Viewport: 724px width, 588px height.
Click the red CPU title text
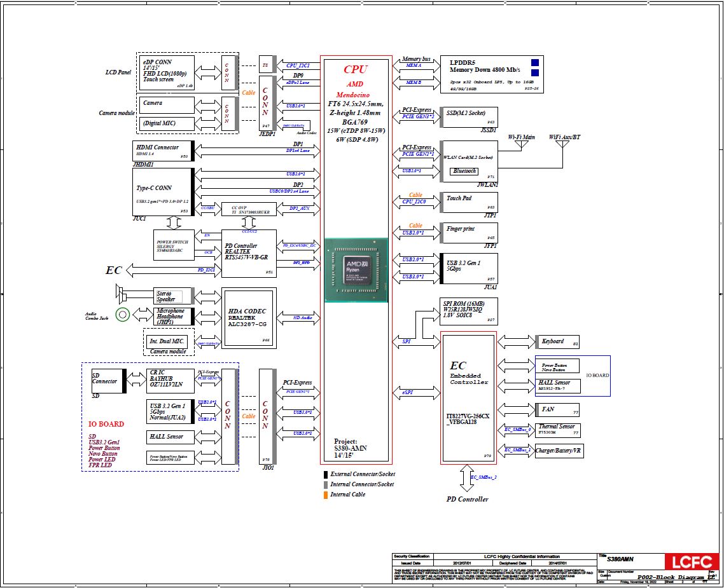(x=355, y=69)
